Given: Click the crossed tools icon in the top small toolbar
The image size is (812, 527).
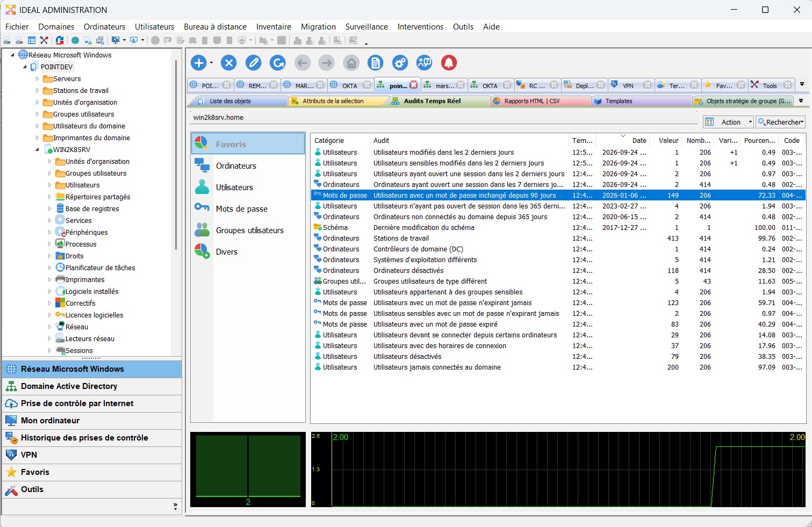Looking at the screenshot, I should click(45, 40).
